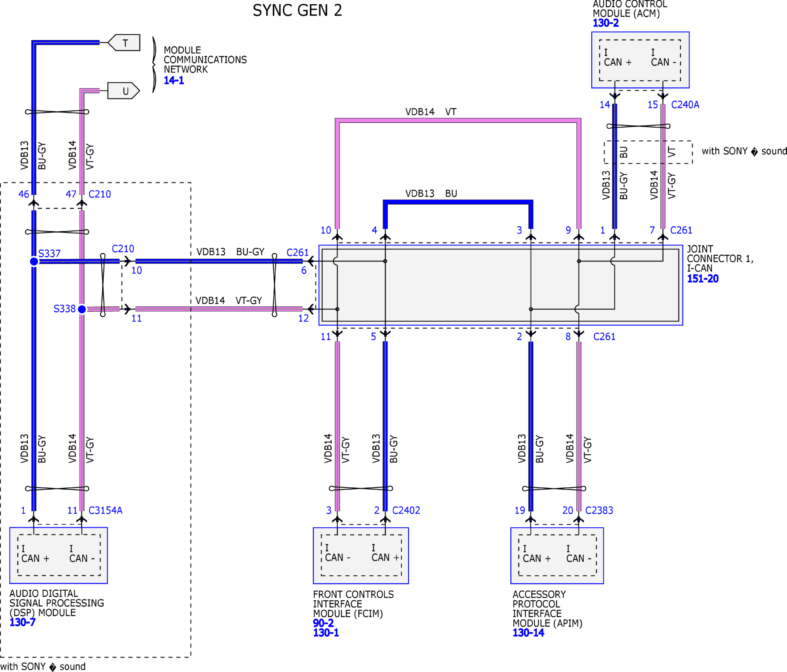This screenshot has width=787, height=672.
Task: Click the C2402 connector label
Action: (406, 510)
